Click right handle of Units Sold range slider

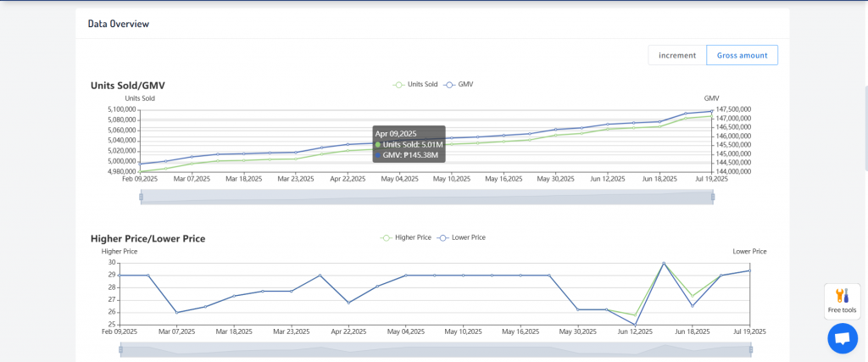(713, 197)
